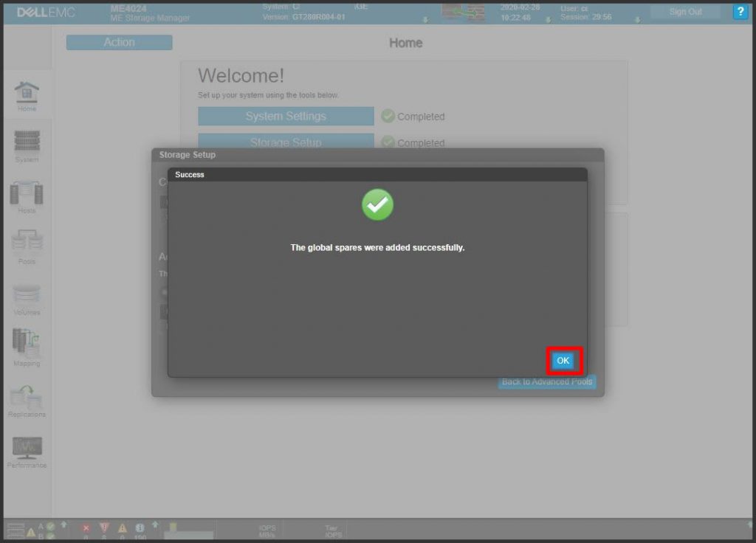This screenshot has height=543, width=756.
Task: Click the green success checkmark icon
Action: 377,205
